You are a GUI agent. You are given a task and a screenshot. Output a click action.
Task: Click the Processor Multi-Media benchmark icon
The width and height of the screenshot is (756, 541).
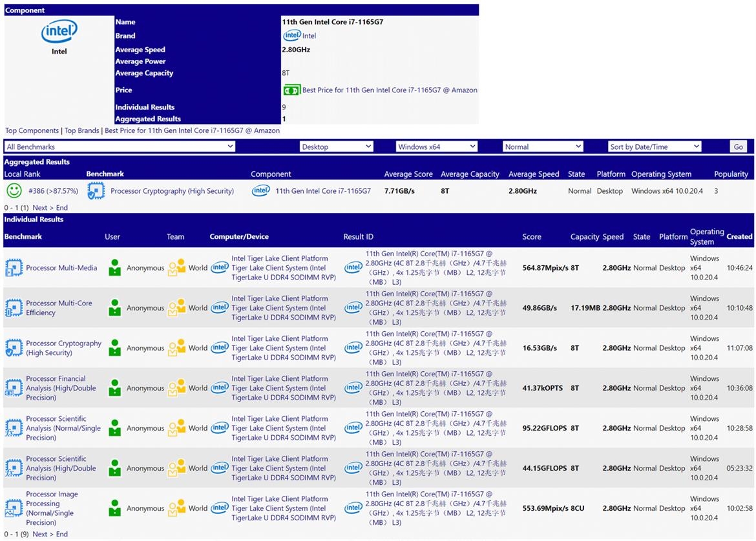click(x=14, y=268)
